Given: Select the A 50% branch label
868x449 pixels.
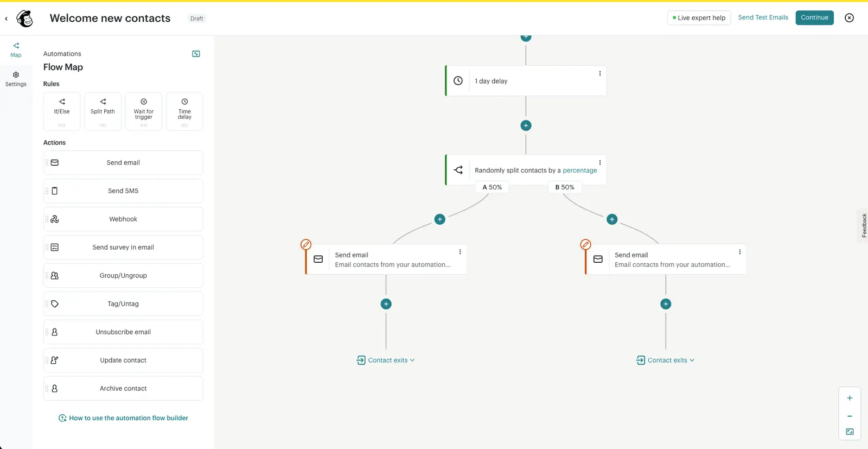Looking at the screenshot, I should click(492, 187).
